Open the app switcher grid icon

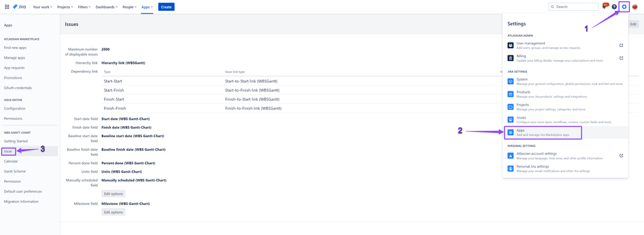click(7, 7)
